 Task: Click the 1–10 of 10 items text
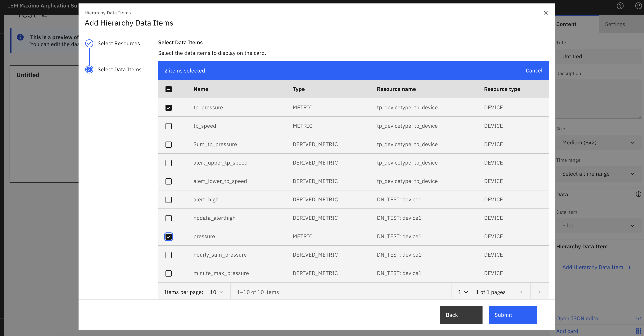[258, 292]
